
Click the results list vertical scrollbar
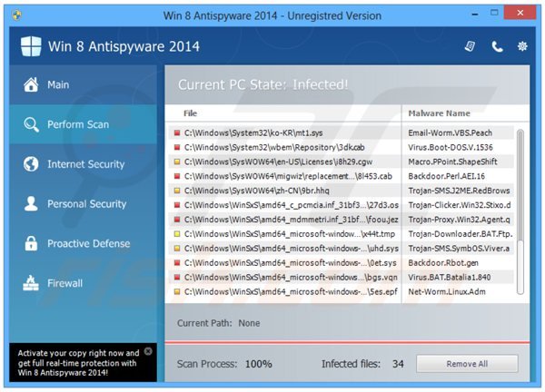(x=520, y=211)
